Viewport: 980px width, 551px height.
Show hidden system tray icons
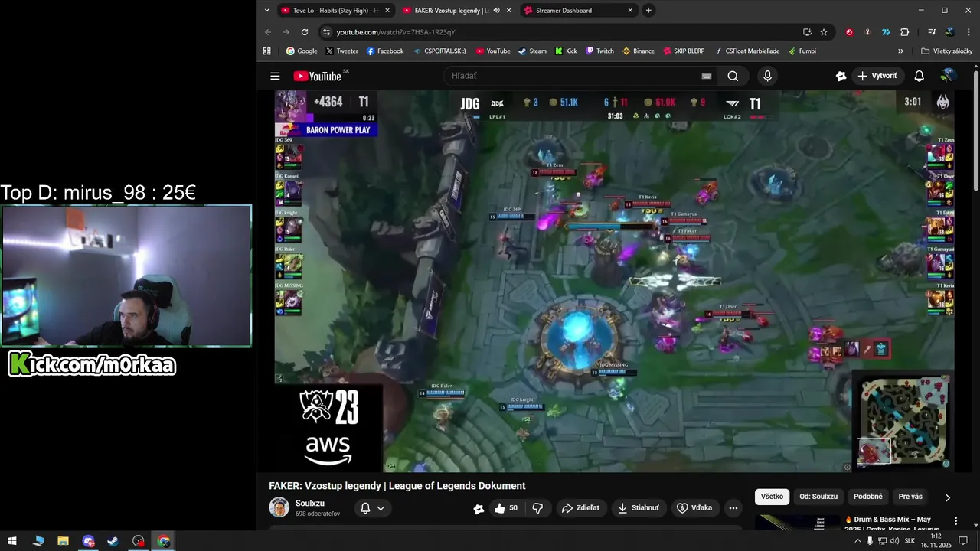856,541
